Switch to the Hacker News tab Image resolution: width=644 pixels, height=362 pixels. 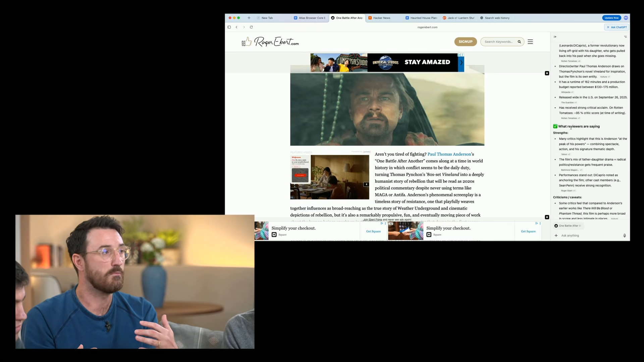[x=381, y=18]
